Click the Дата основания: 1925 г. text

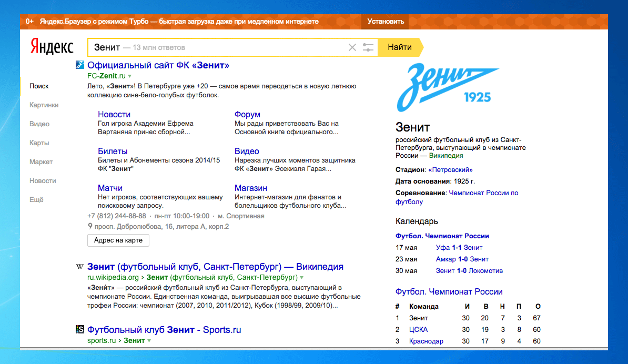(x=435, y=181)
